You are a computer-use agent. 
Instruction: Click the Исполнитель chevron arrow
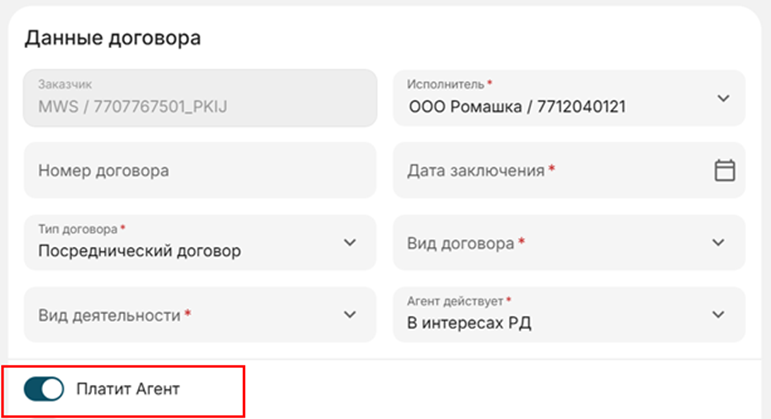coord(724,98)
